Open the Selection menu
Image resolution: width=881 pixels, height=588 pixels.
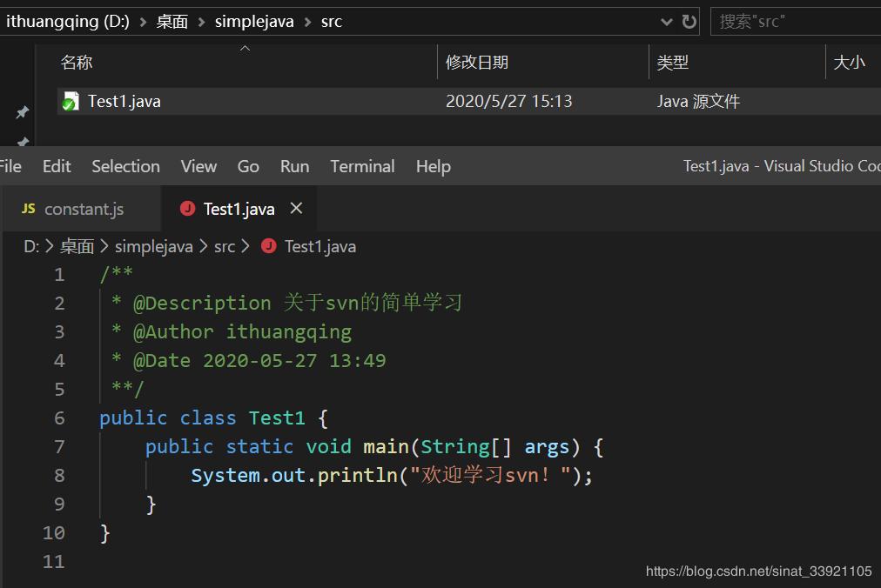click(125, 166)
